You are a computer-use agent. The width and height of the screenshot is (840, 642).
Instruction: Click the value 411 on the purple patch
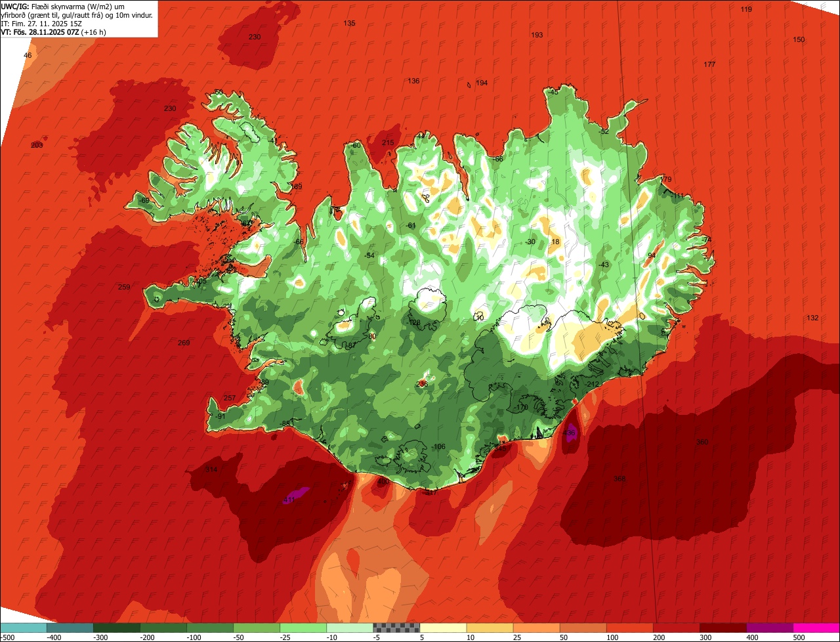point(289,500)
